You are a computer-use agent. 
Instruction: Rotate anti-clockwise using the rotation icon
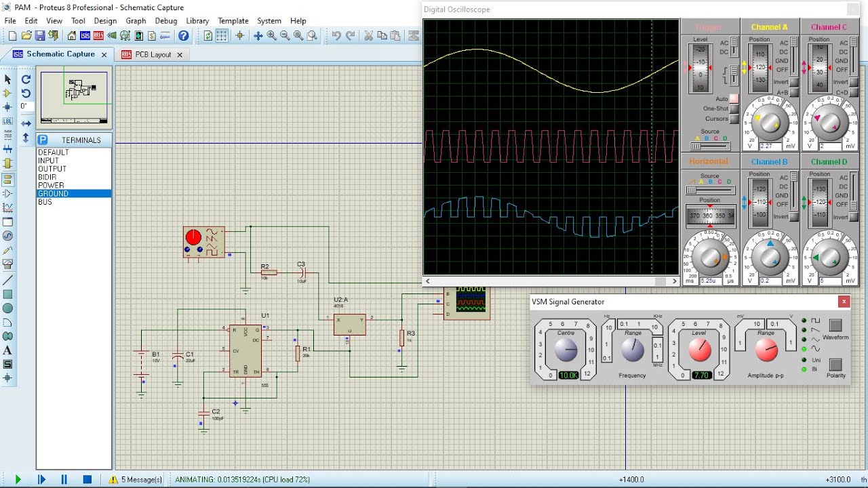point(26,93)
